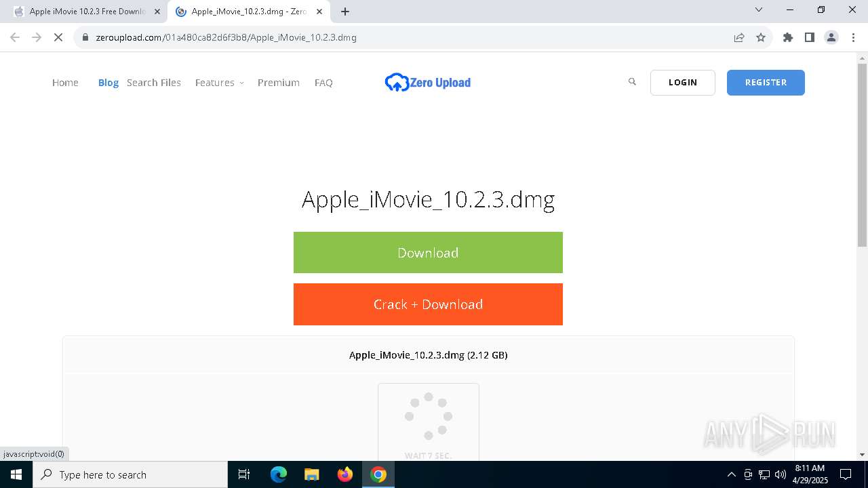Open the Extensions puzzle icon
868x488 pixels.
point(788,37)
